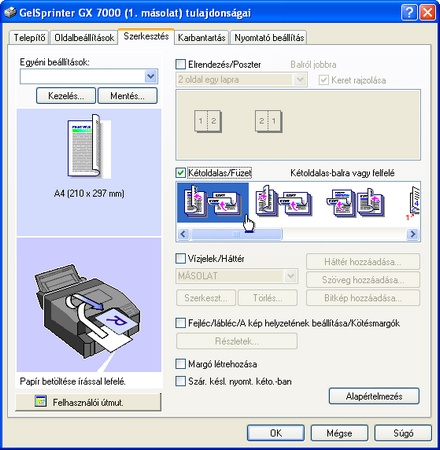Toggle the Keret rajzolása checkbox

click(x=323, y=80)
